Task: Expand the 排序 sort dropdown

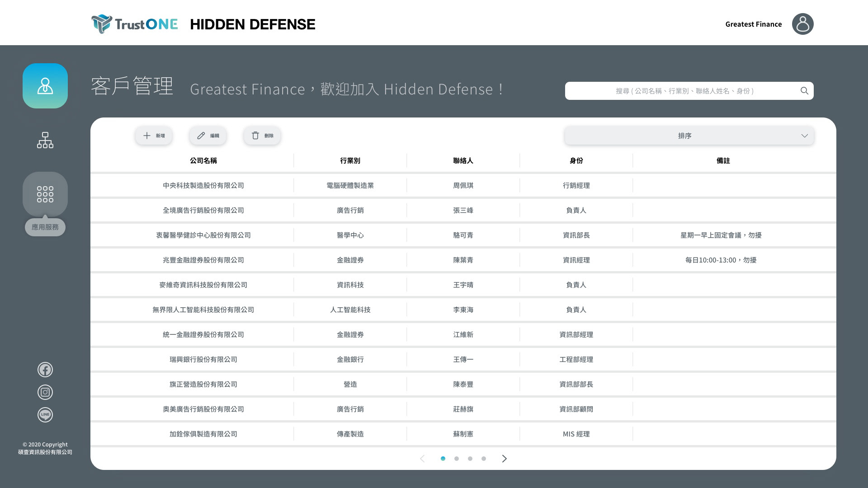Action: pos(689,136)
